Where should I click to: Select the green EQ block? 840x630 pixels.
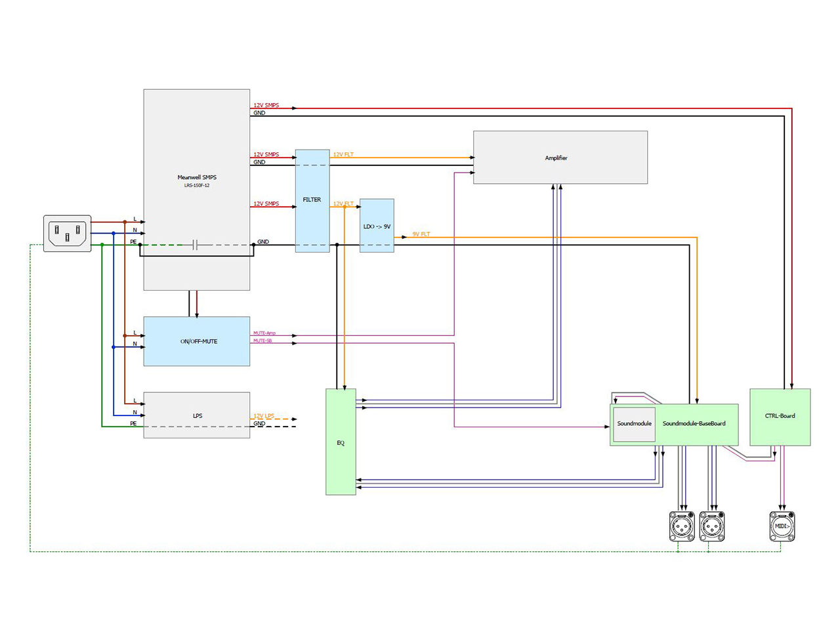pos(341,442)
